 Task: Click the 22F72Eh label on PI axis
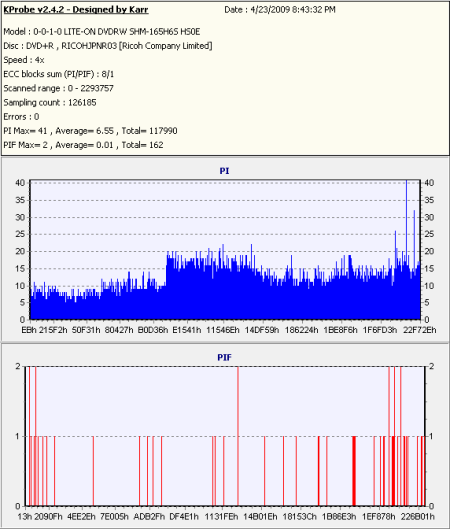(419, 330)
